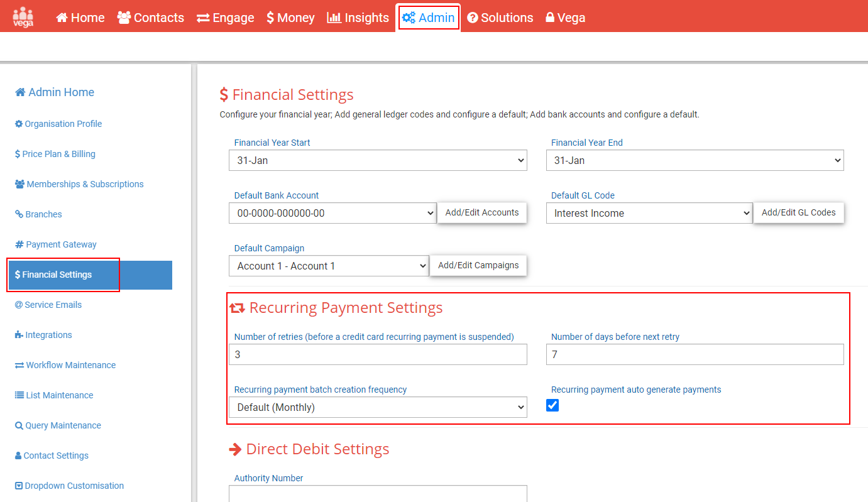868x502 pixels.
Task: Click the Add/Edit GL Codes button
Action: 798,213
